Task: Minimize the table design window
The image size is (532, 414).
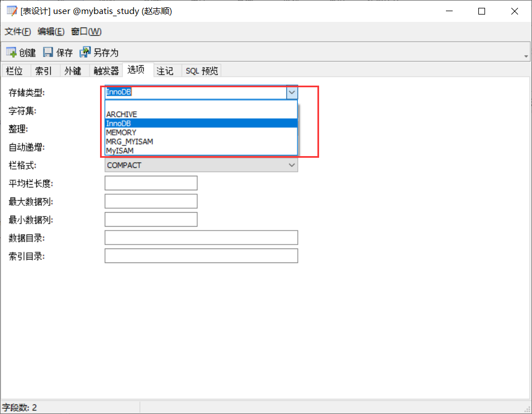Action: (449, 11)
